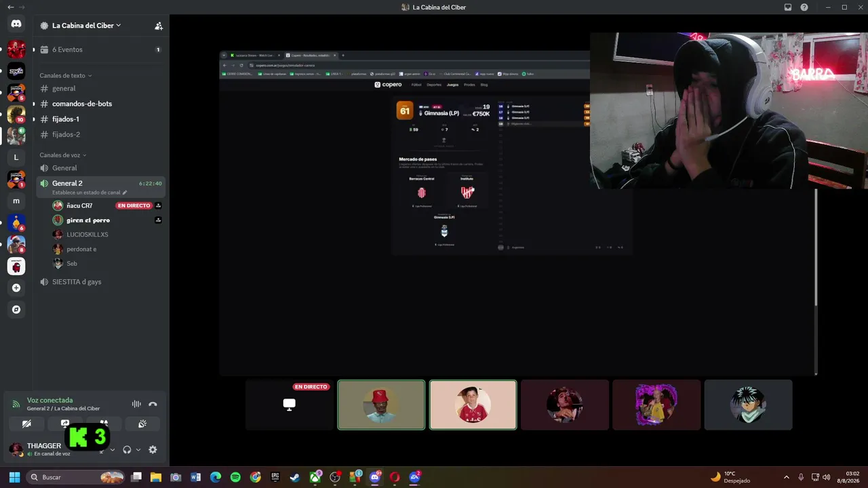Open Discord direct messages home icon
The width and height of the screenshot is (868, 488).
[x=16, y=24]
